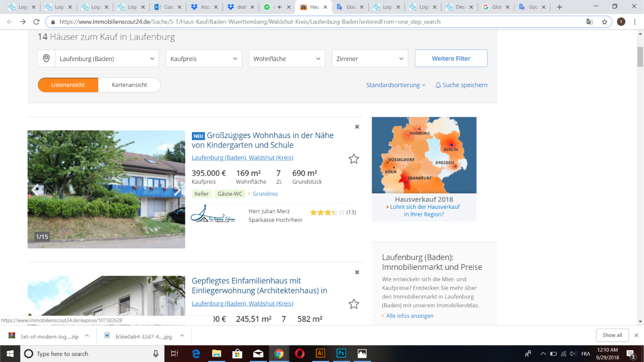
Task: Click Lohnt sich der Hausverkauf link
Action: [423, 210]
